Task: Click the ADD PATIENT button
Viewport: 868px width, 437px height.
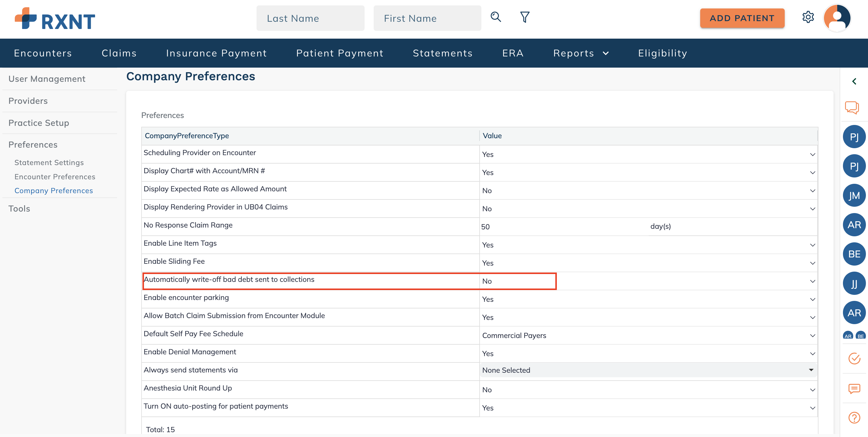Action: tap(742, 18)
